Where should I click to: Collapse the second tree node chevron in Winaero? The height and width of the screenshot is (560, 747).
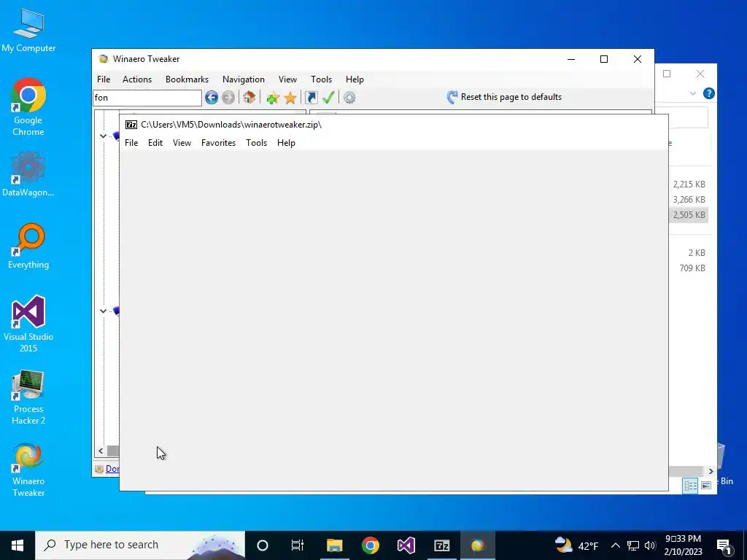coord(103,311)
